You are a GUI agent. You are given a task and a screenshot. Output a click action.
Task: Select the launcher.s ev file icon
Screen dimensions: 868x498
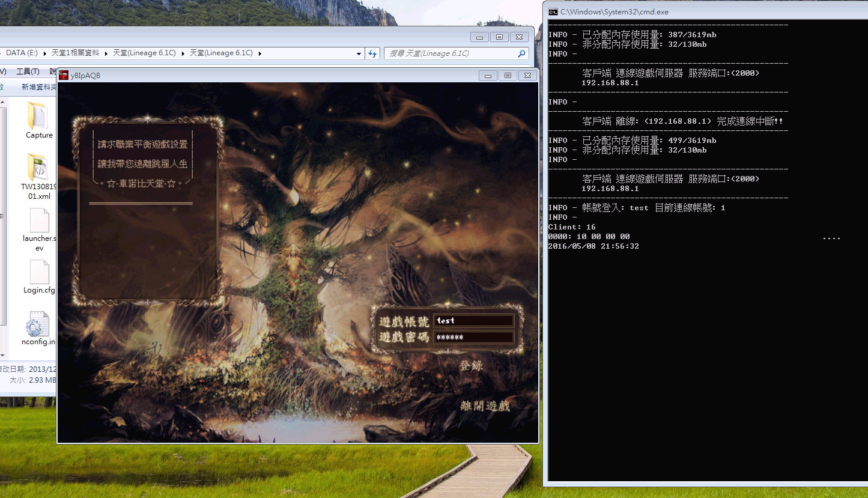point(39,220)
